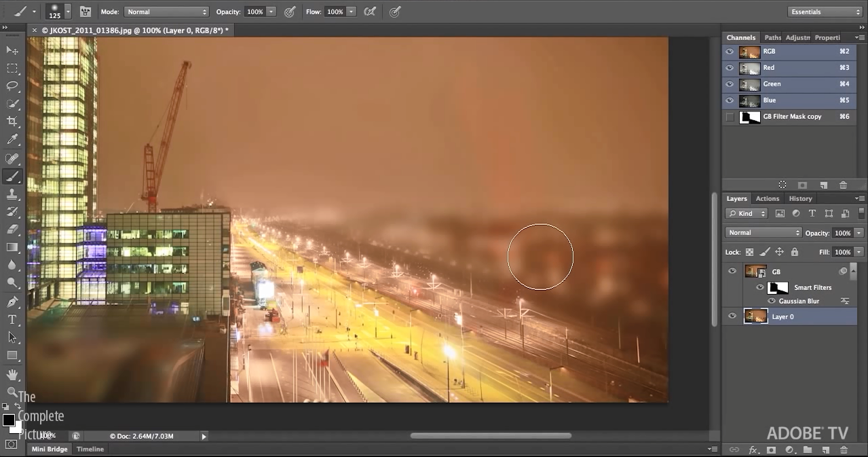This screenshot has width=868, height=457.
Task: Open the layer filter Kind dropdown
Action: pyautogui.click(x=746, y=213)
